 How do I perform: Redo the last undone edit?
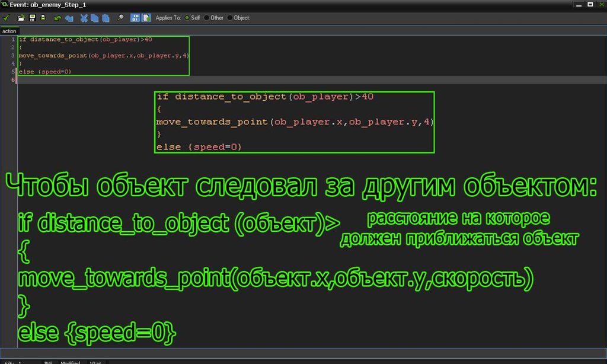(x=69, y=18)
